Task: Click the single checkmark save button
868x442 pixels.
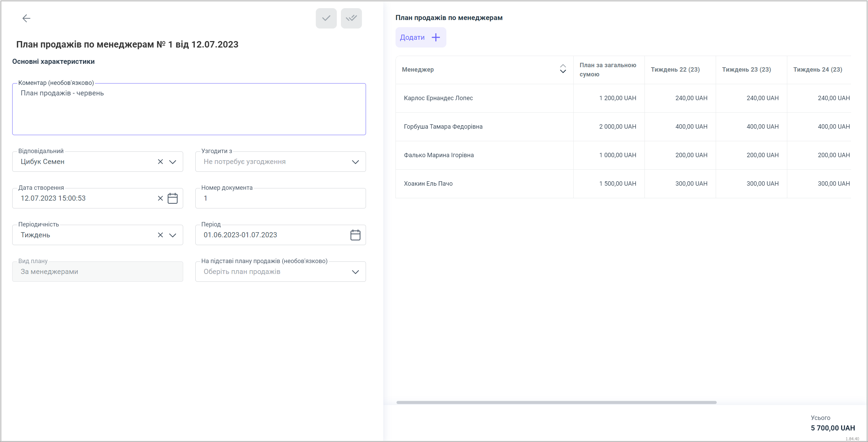Action: [326, 18]
